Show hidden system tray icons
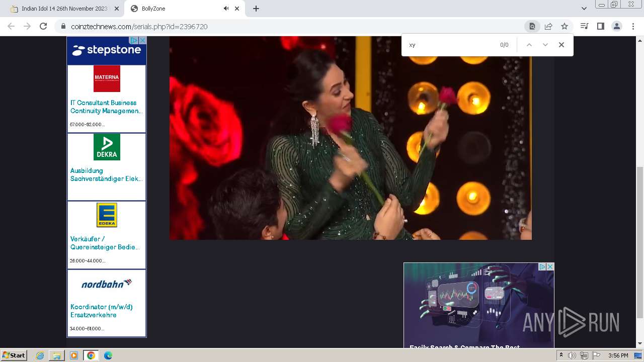 click(x=561, y=355)
